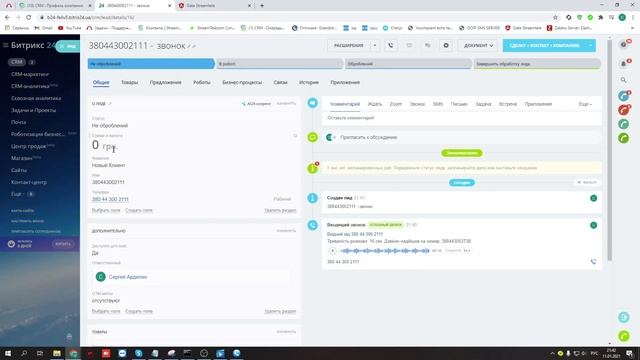640x360 pixels.
Task: Click the YouTube bookmark
Action: [x=69, y=28]
